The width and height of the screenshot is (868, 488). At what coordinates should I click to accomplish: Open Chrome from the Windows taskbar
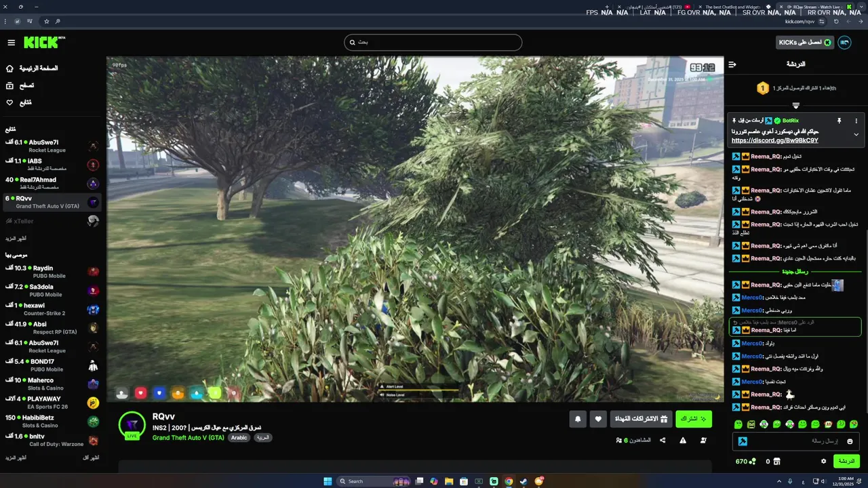(x=509, y=481)
